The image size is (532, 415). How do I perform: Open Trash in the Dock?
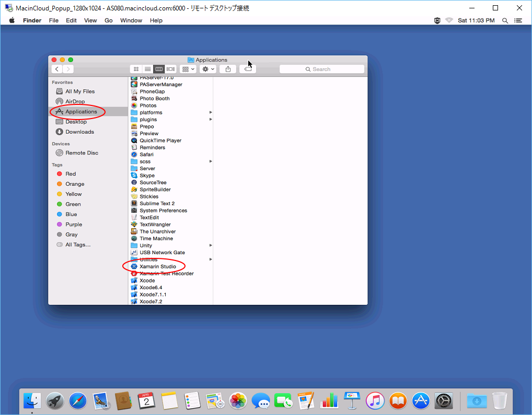[x=500, y=401]
